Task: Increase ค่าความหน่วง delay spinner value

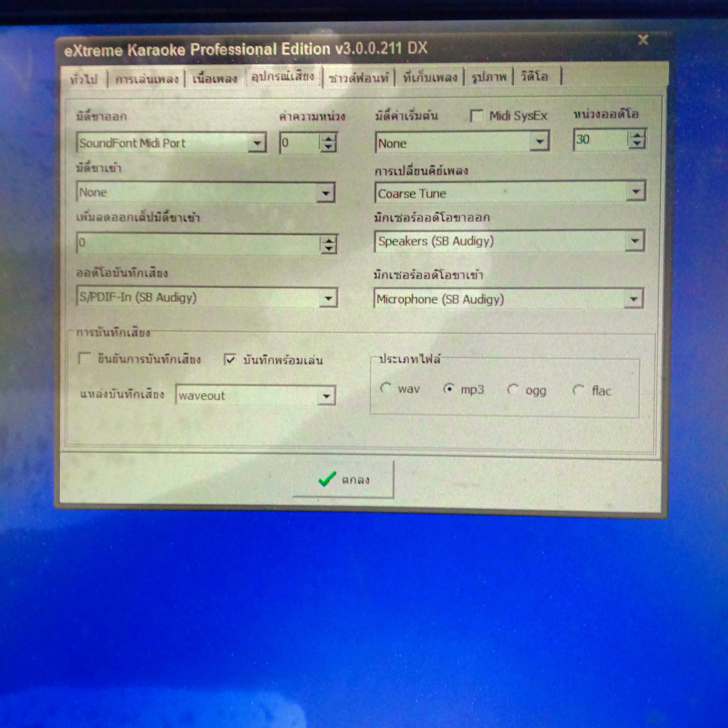Action: click(329, 138)
